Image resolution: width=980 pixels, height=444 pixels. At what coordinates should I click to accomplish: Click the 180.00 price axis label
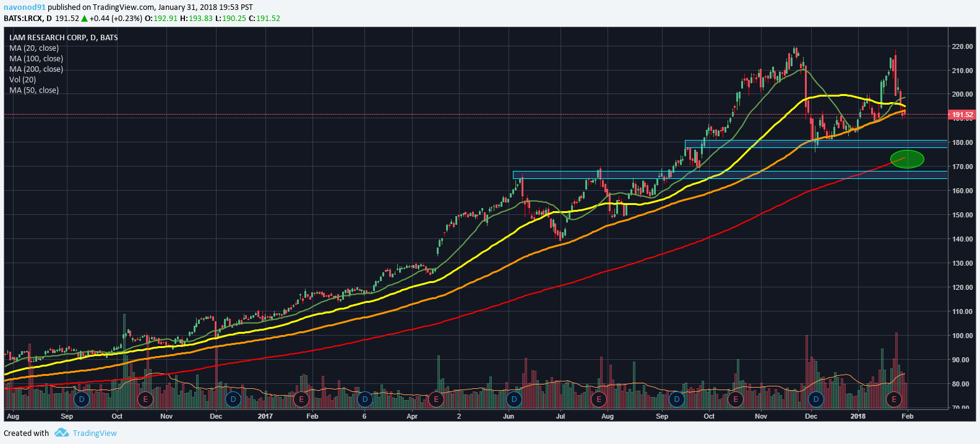click(962, 142)
